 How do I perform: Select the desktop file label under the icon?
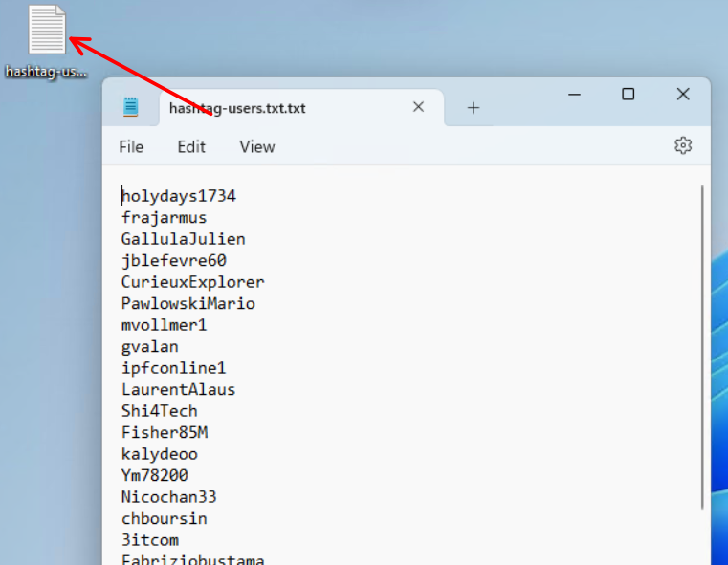[46, 72]
